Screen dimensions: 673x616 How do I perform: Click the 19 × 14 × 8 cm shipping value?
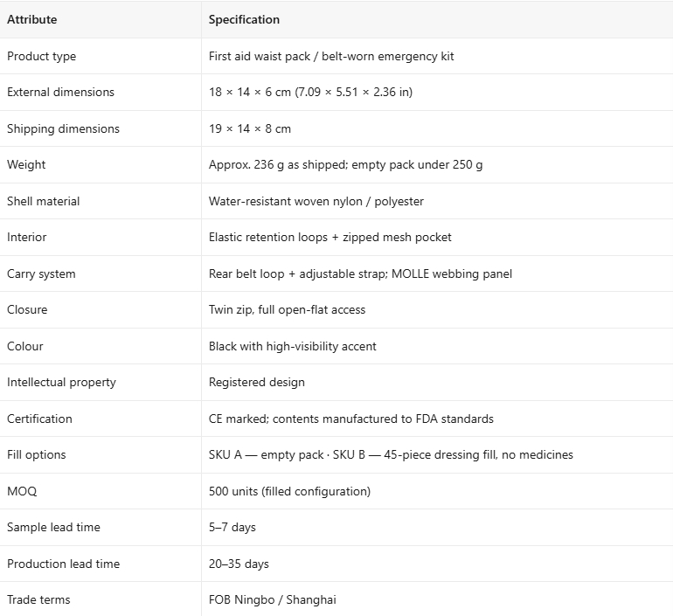[x=250, y=128]
